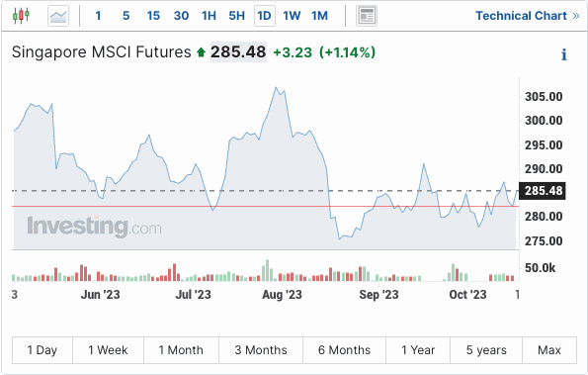Click the price peak near Aug '23

pos(276,88)
